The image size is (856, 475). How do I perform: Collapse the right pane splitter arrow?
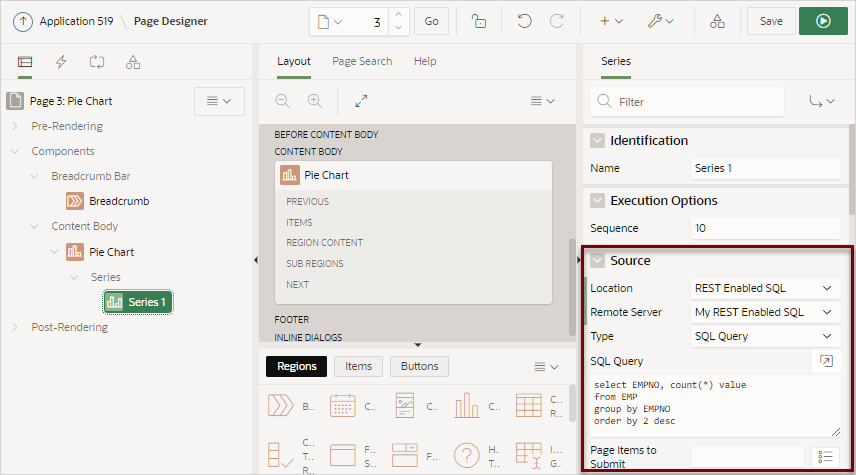pyautogui.click(x=579, y=260)
